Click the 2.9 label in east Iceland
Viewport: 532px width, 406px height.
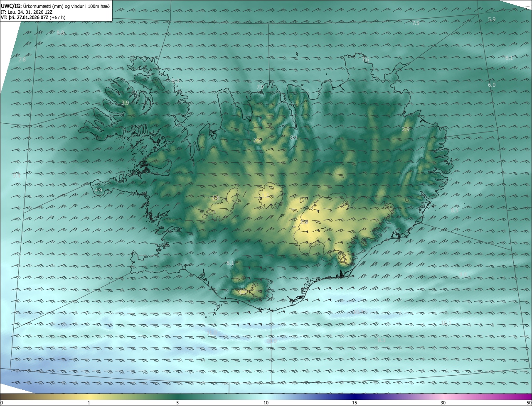pyautogui.click(x=406, y=130)
